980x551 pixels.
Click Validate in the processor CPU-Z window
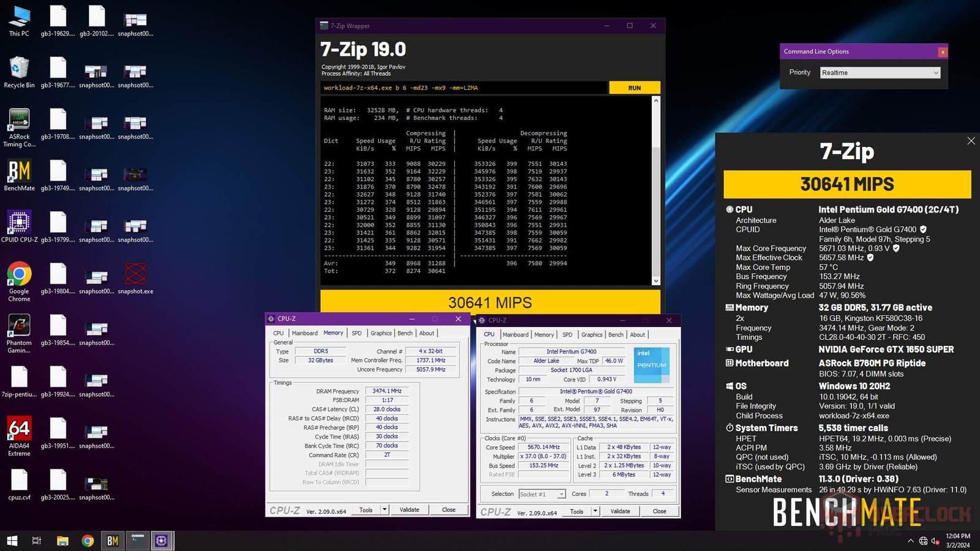(620, 511)
